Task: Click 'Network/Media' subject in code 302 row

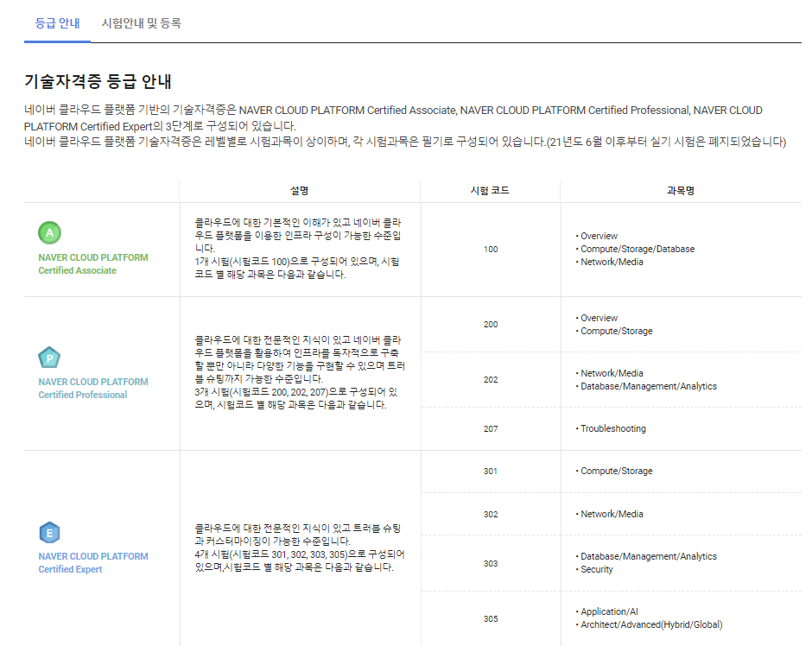Action: [612, 514]
